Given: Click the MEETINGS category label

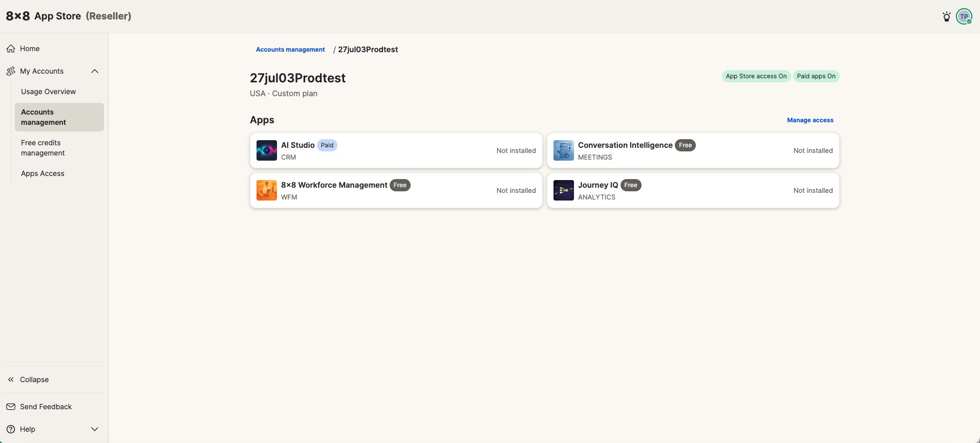Looking at the screenshot, I should pyautogui.click(x=595, y=157).
